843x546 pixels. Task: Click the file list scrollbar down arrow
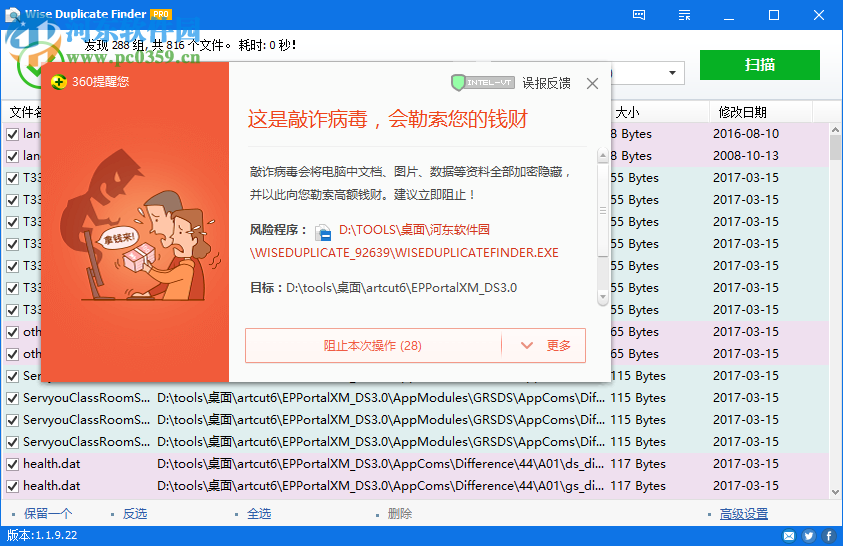(x=835, y=492)
